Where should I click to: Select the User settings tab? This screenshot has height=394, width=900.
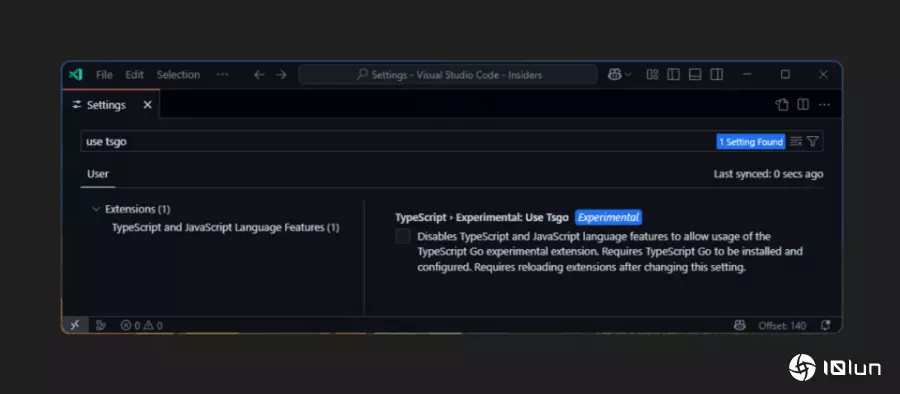(98, 174)
